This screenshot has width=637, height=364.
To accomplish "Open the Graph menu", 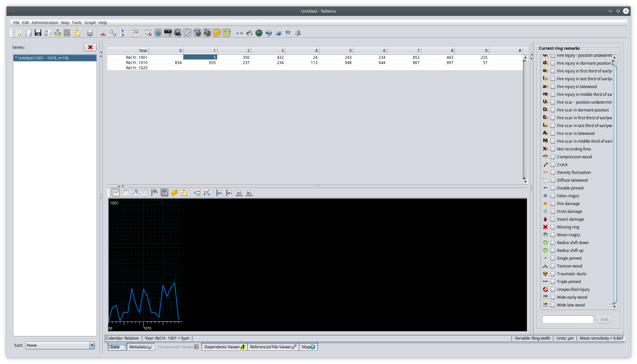I will click(91, 22).
